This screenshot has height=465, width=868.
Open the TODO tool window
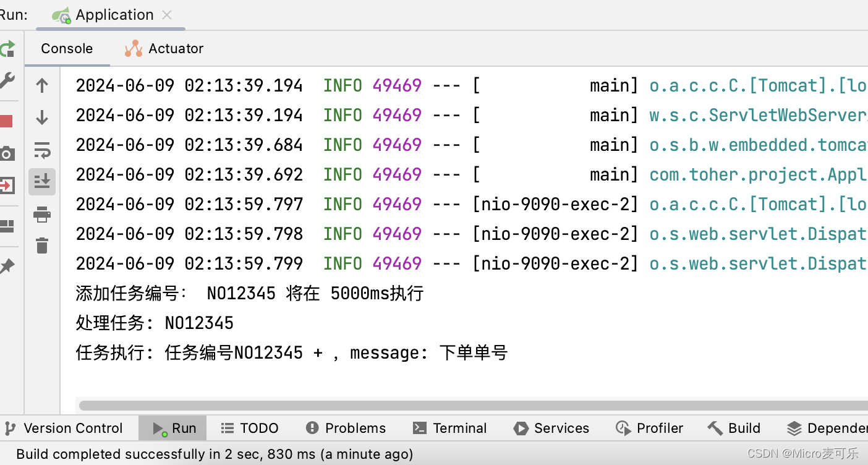pyautogui.click(x=250, y=428)
